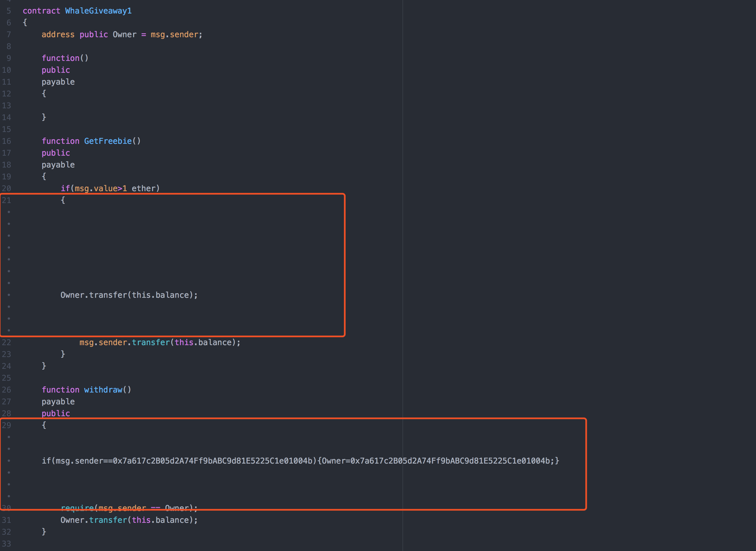Click 'public' keyword on line 10
Screen dimensions: 756x551
(56, 70)
